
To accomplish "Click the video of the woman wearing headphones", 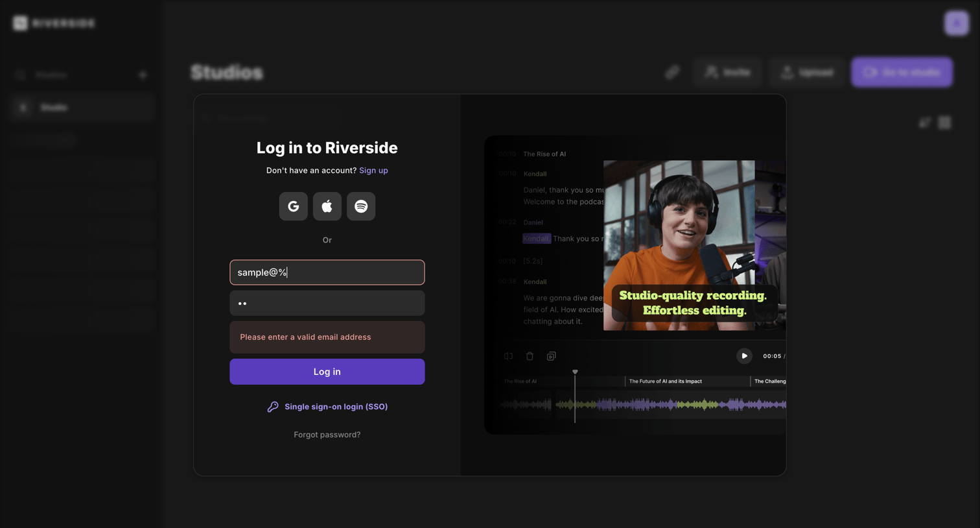I will pos(679,245).
